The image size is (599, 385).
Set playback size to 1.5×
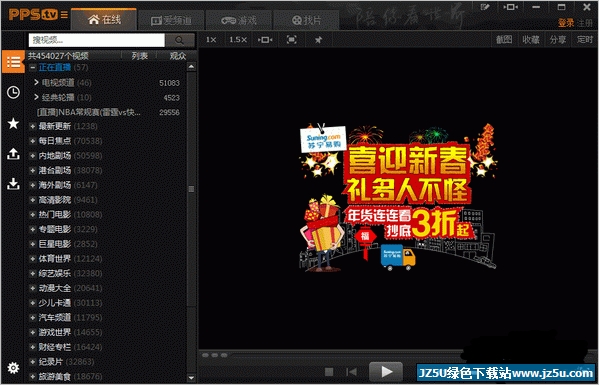click(238, 40)
